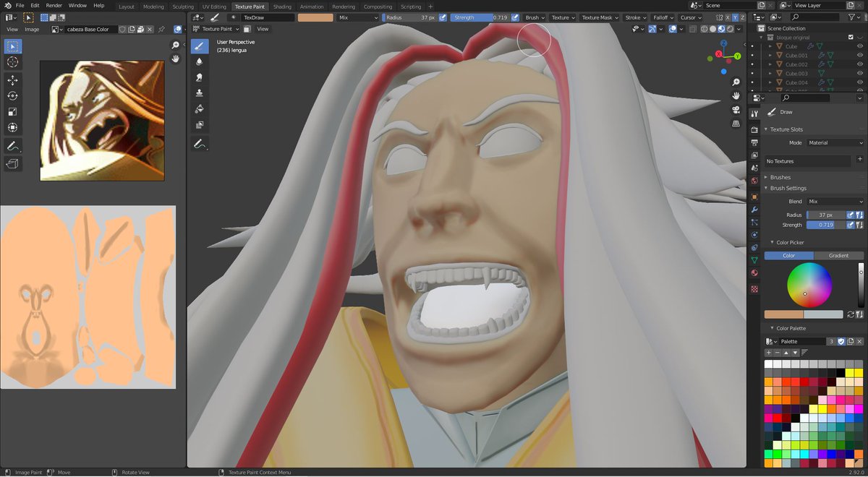Open the Render menu in the top bar
The image size is (868, 477).
click(53, 4)
